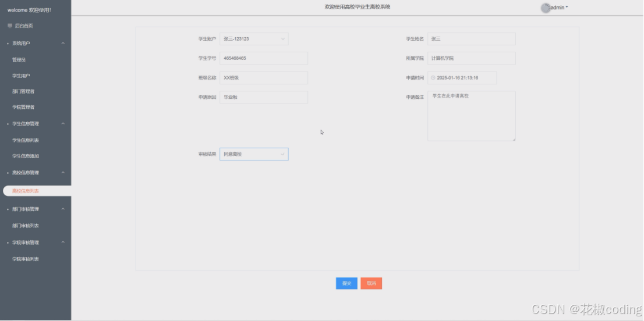Click the 所属学院 field showing 计算机学院
The image size is (644, 321).
coord(472,58)
